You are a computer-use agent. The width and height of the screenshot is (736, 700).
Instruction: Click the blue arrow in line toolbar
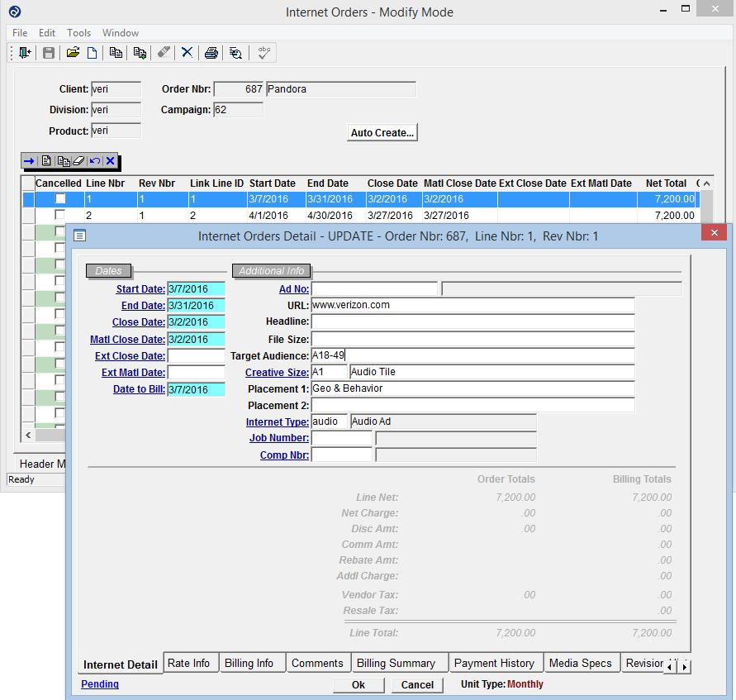[29, 161]
